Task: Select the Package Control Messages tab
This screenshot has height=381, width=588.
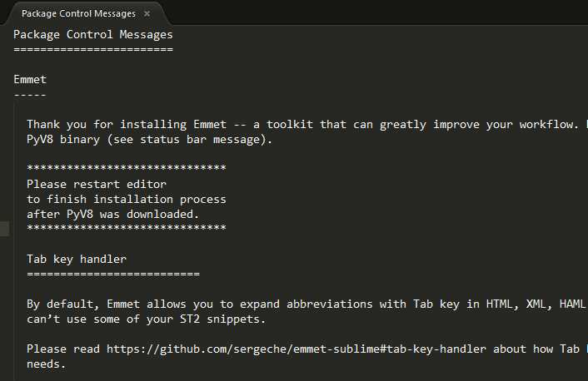Action: (x=79, y=14)
